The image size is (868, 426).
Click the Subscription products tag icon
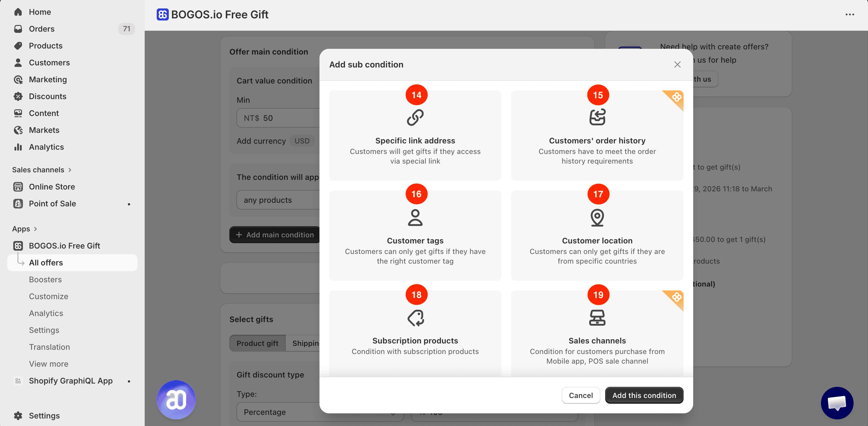click(416, 318)
